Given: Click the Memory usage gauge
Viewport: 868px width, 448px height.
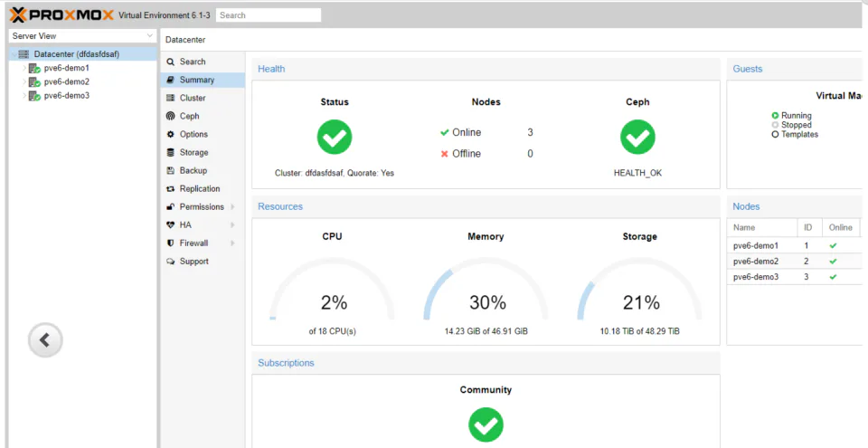Looking at the screenshot, I should pos(486,290).
